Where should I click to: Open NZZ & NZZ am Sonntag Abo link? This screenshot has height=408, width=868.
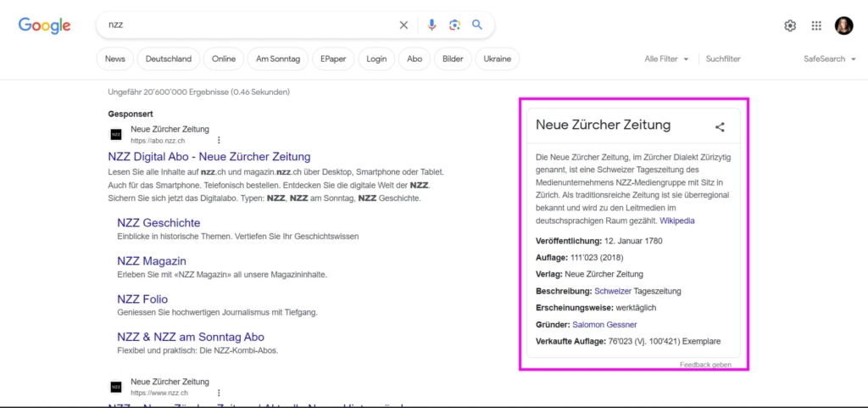click(191, 337)
